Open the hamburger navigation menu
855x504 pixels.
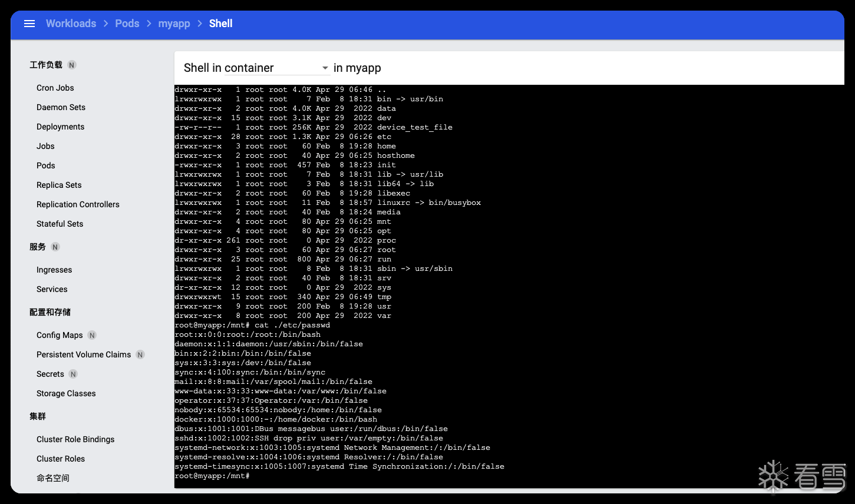(29, 24)
